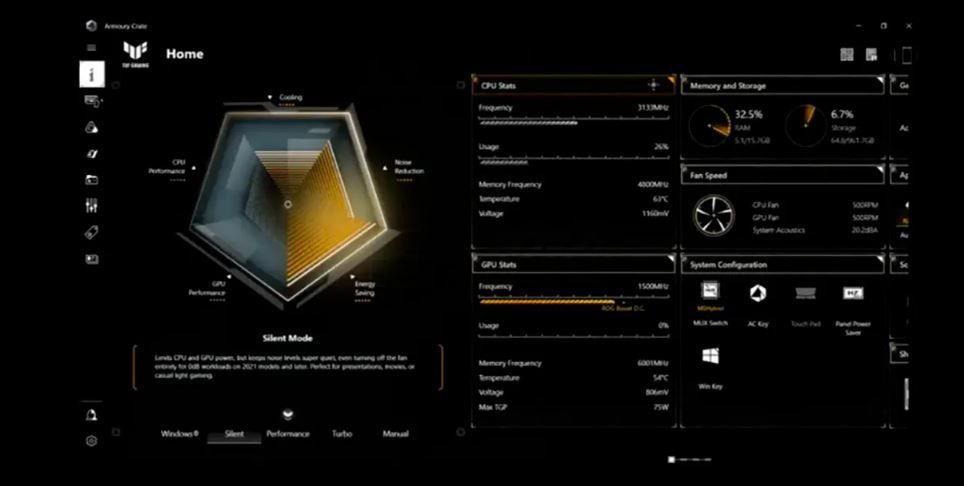Select the Performance operating mode
Screen dimensions: 964x486
(288, 434)
